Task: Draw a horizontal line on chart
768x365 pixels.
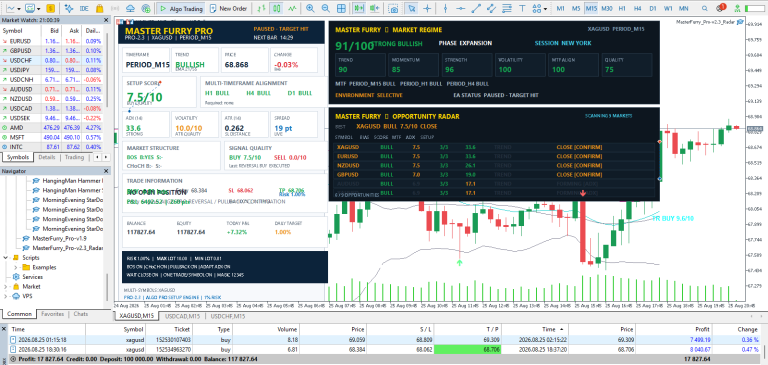Action: [x=461, y=8]
